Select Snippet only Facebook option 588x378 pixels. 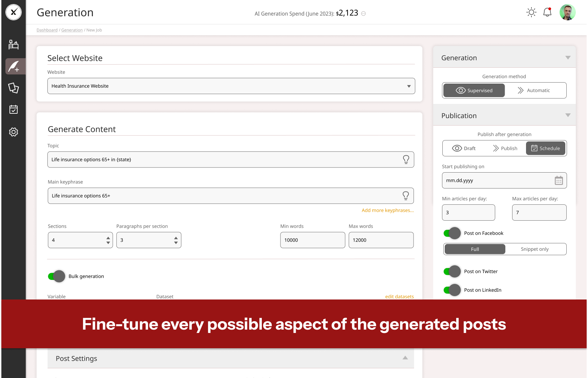click(534, 249)
